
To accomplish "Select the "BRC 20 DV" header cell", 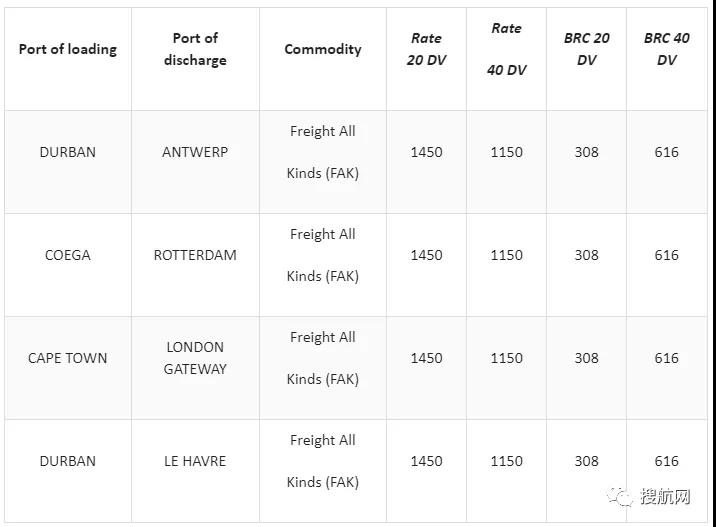I will 586,49.
